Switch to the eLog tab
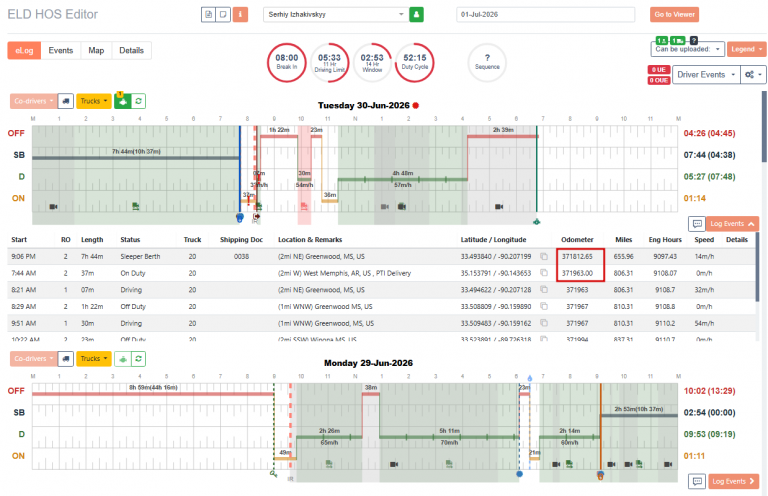768x496 pixels. point(24,50)
